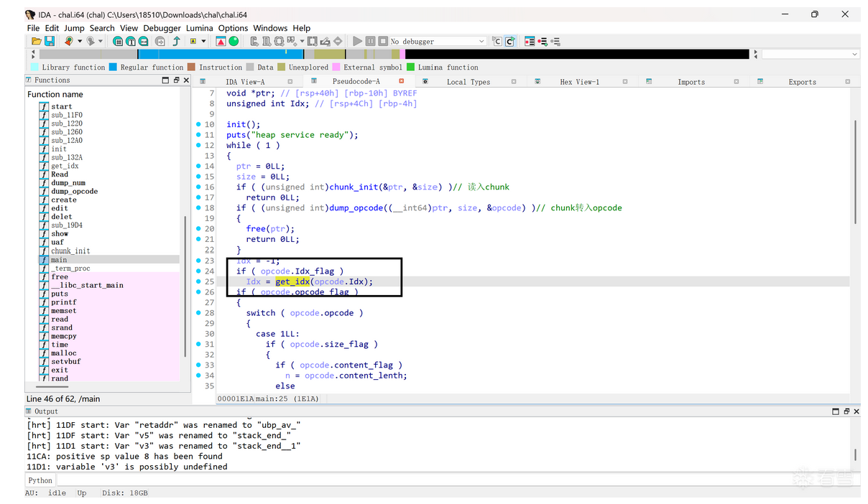Click the open file folder icon
This screenshot has width=868, height=504.
(x=36, y=42)
